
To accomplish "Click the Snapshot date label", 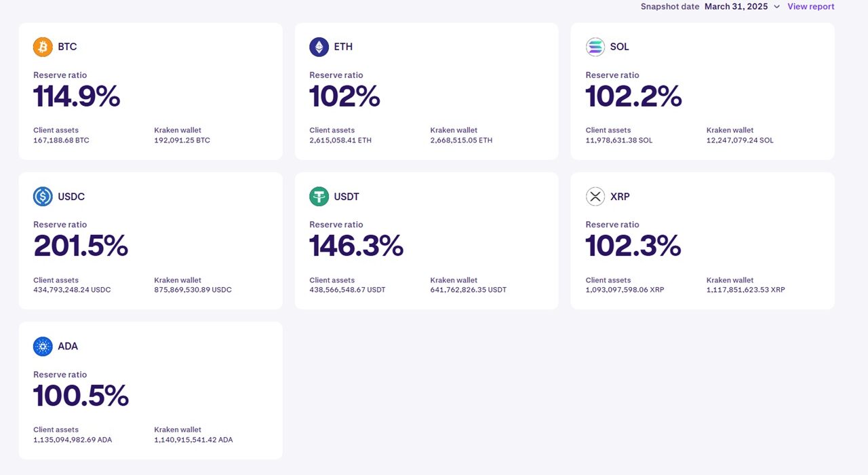I will pyautogui.click(x=670, y=7).
